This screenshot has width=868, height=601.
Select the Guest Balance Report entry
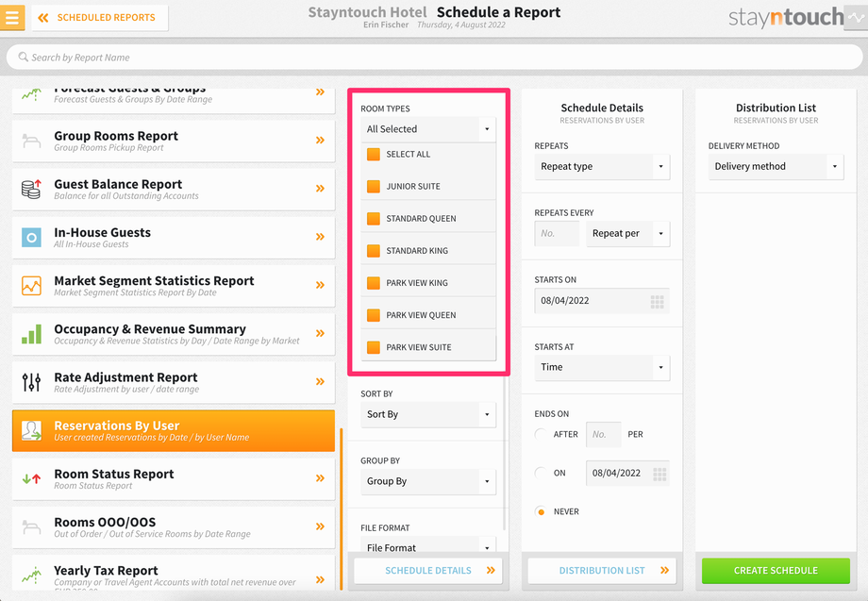tap(174, 189)
